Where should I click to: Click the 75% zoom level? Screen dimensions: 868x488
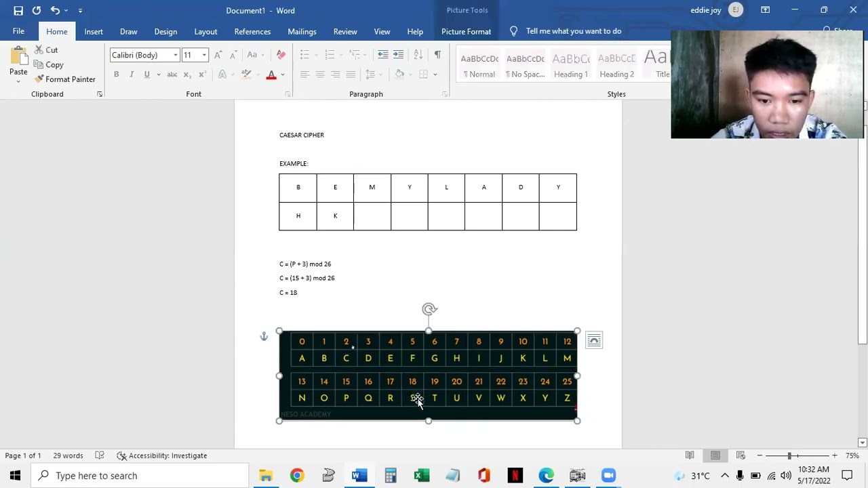(x=852, y=455)
